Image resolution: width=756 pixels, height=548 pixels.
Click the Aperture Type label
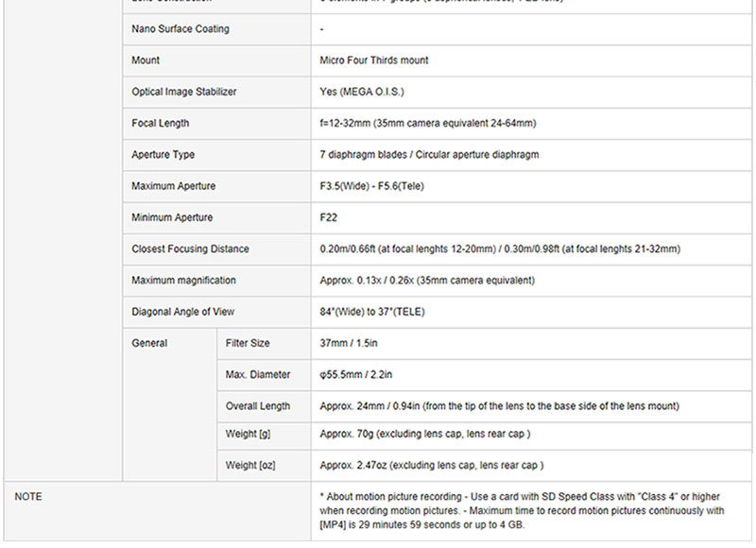(x=163, y=155)
